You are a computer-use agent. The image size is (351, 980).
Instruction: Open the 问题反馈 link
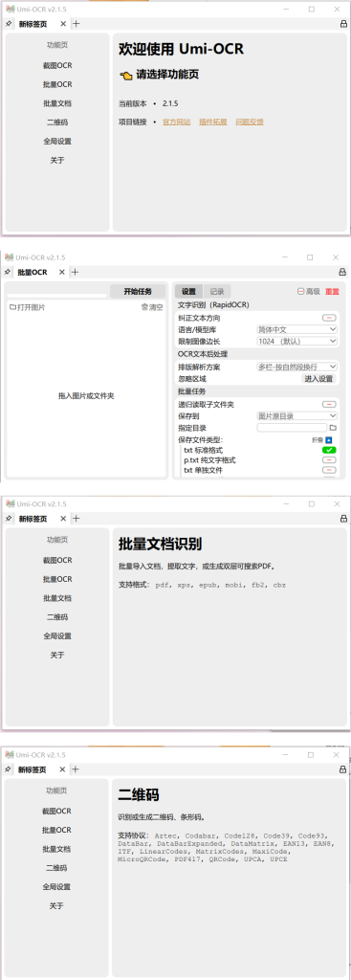250,122
